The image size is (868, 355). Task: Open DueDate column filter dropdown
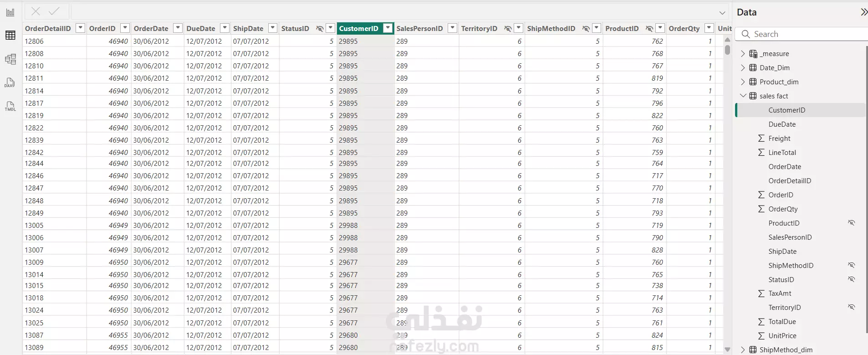click(x=225, y=28)
